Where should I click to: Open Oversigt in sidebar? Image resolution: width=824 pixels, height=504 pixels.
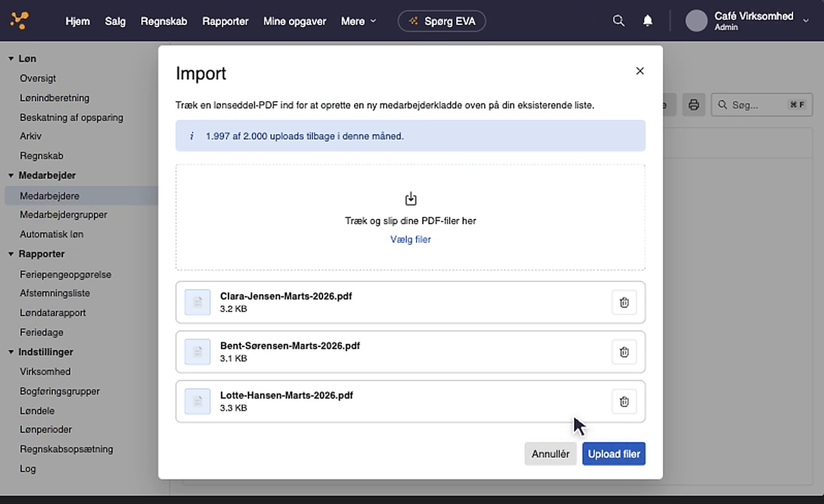[38, 78]
